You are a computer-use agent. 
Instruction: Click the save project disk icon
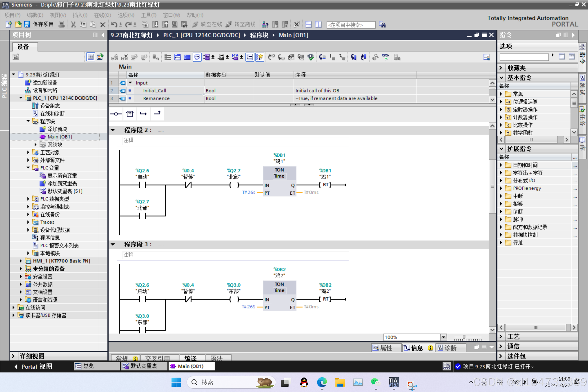(x=27, y=24)
